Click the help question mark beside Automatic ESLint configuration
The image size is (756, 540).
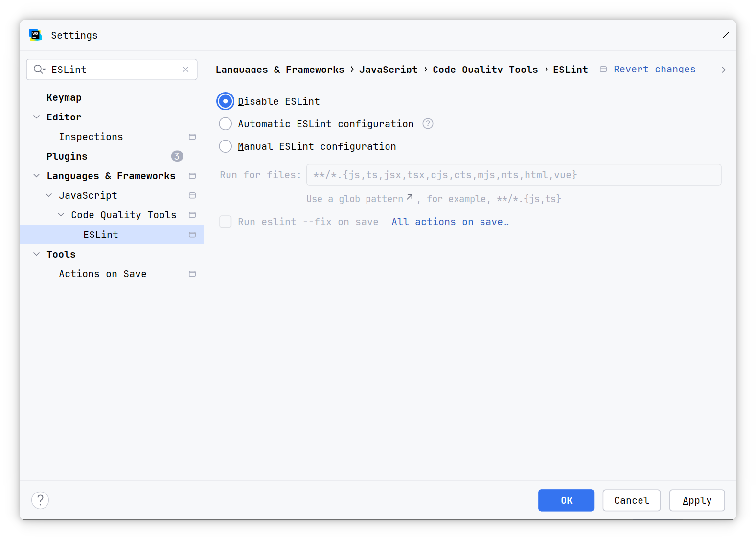click(428, 124)
